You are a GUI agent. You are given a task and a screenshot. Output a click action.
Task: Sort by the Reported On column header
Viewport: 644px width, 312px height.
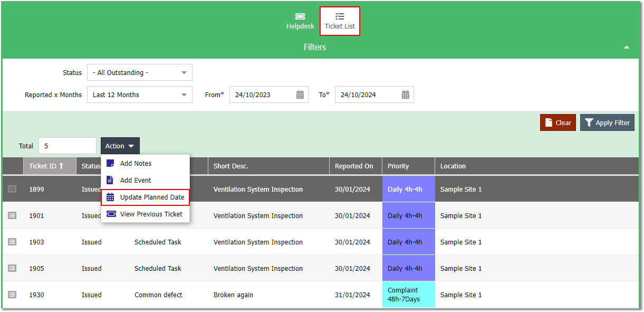[355, 166]
